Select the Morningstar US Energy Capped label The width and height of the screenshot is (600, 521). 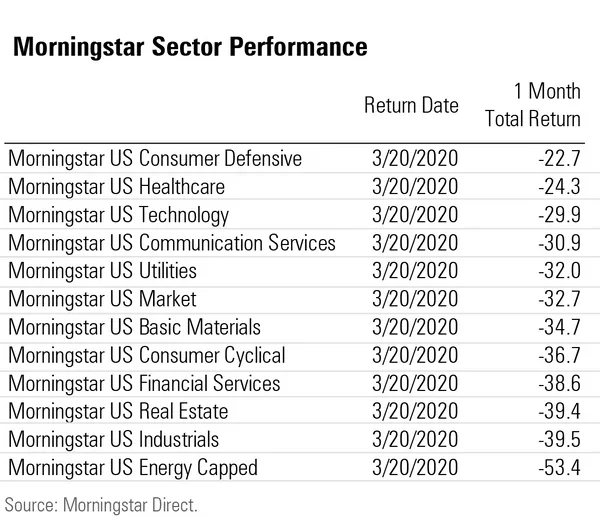(132, 468)
